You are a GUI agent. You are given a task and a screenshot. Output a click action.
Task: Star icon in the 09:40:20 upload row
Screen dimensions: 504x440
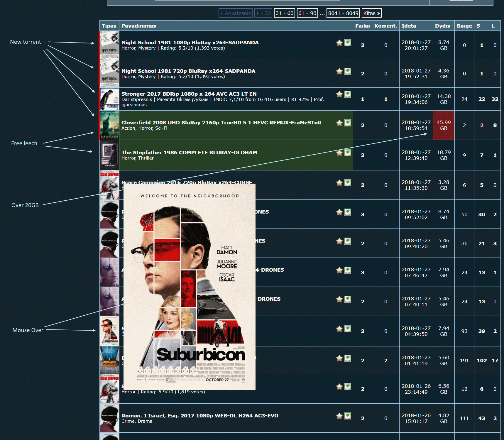pos(339,241)
